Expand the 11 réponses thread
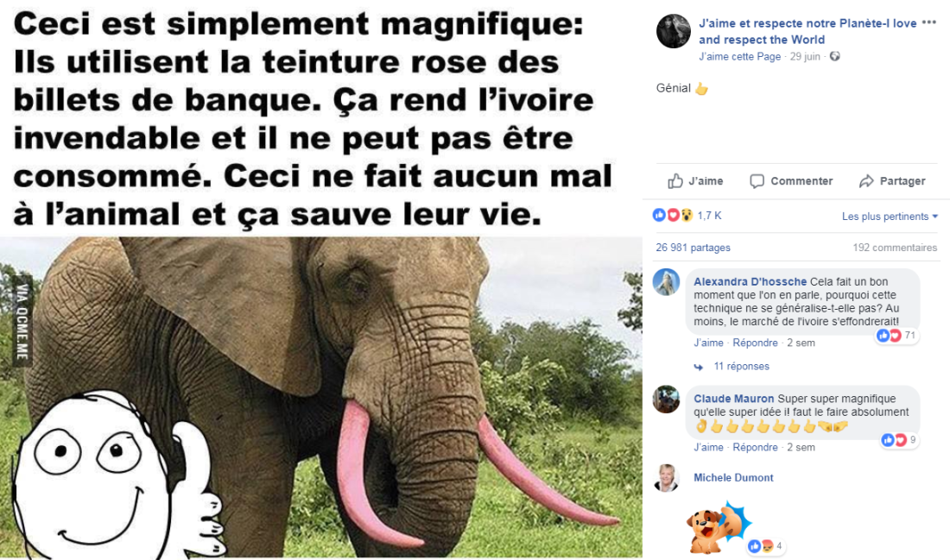This screenshot has height=560, width=950. point(741,366)
